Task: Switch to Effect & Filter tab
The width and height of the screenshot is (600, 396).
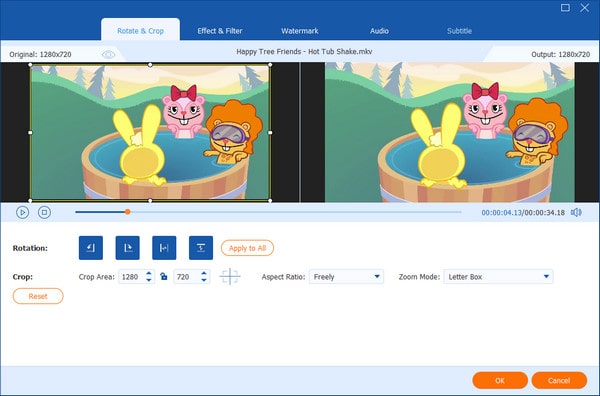Action: [x=220, y=31]
